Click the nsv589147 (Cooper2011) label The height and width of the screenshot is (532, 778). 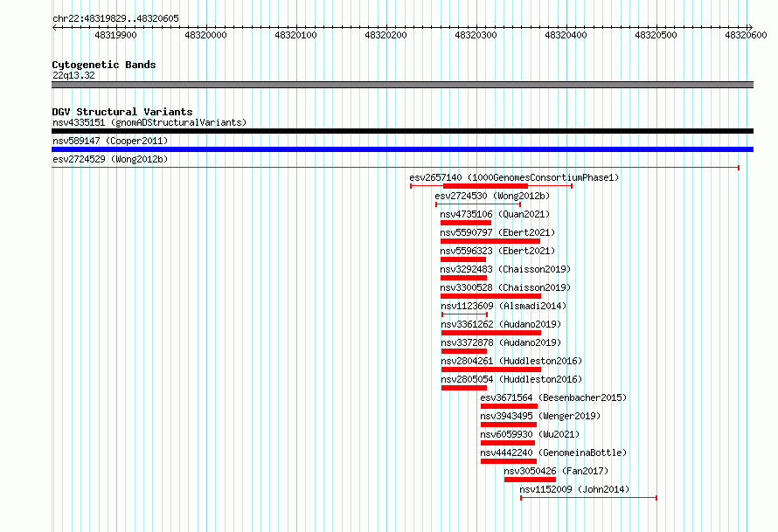[x=110, y=141]
